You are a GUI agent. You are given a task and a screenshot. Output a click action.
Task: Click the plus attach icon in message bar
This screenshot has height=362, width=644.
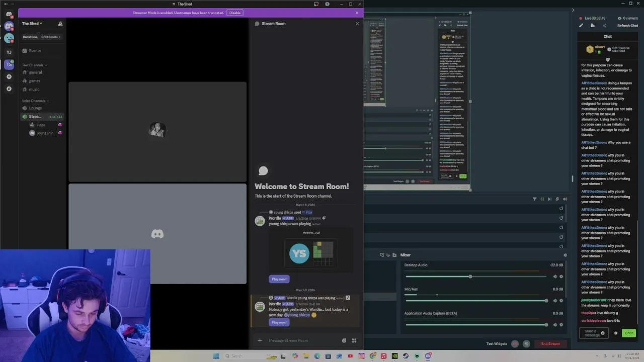260,340
